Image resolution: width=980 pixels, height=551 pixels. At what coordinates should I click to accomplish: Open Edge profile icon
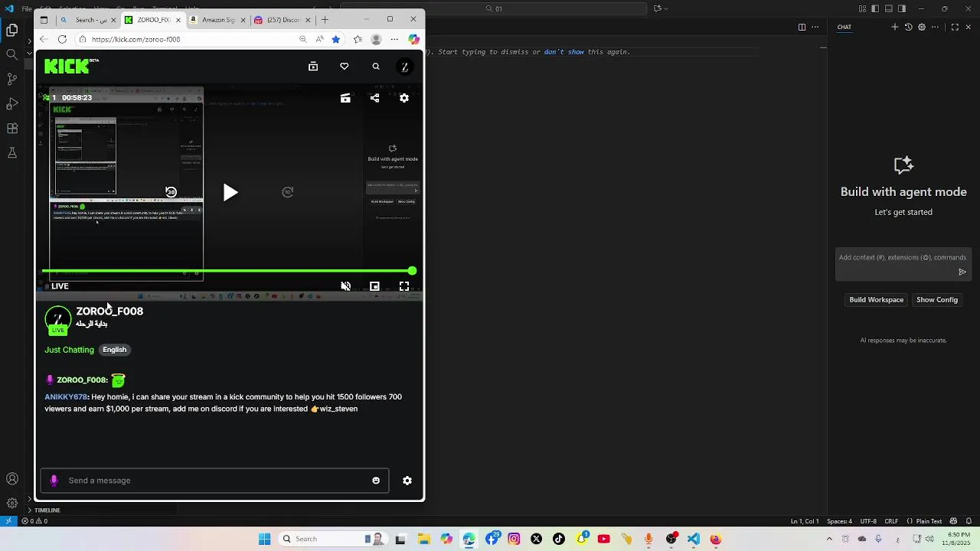(x=376, y=39)
